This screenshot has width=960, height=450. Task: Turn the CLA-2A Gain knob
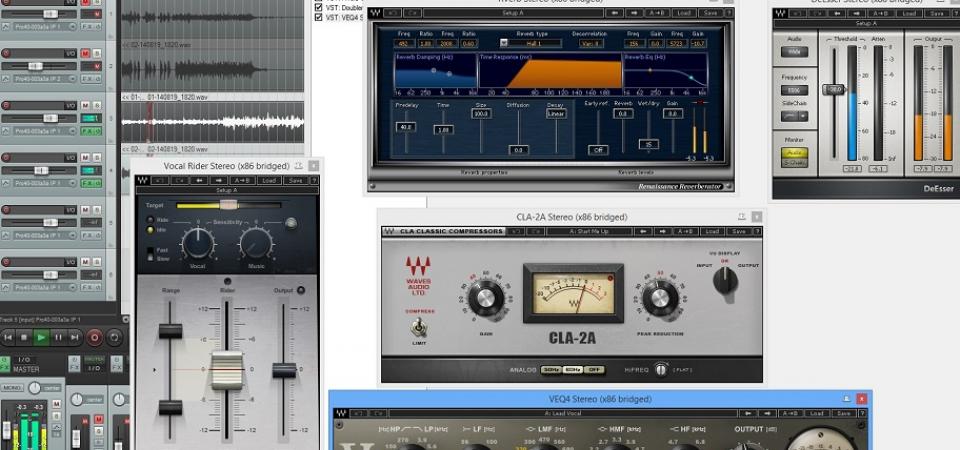tap(486, 297)
